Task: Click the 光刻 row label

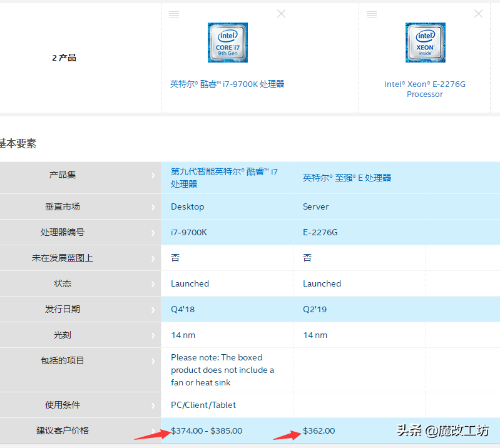Action: (x=63, y=335)
